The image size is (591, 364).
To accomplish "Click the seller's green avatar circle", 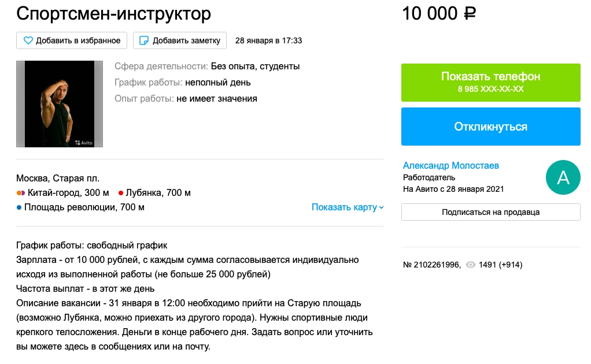I will (x=563, y=177).
